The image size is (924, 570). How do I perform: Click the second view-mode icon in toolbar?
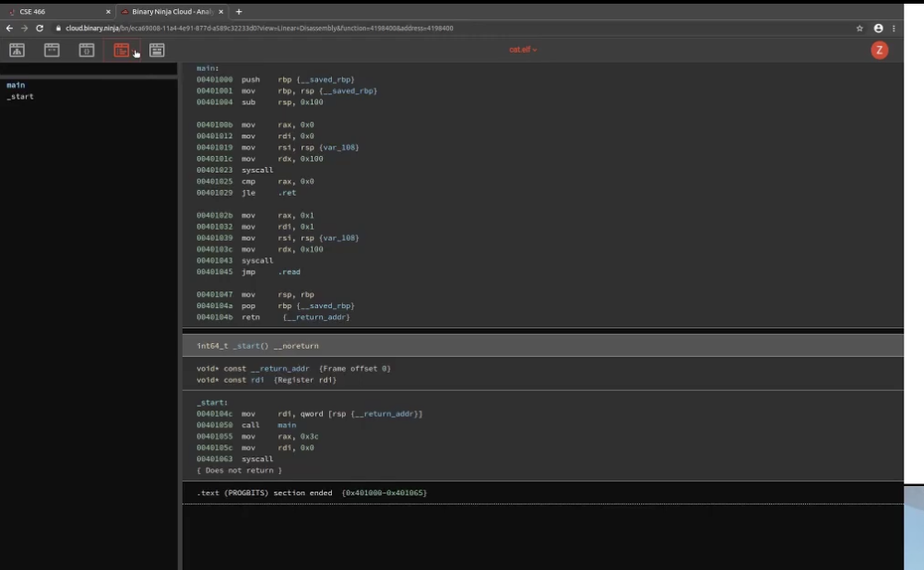coord(52,50)
